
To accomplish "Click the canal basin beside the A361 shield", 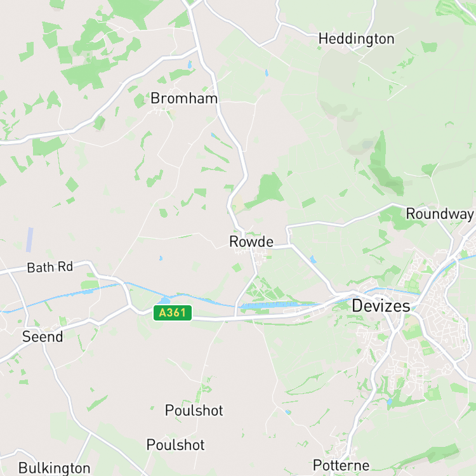I will pos(164,301).
